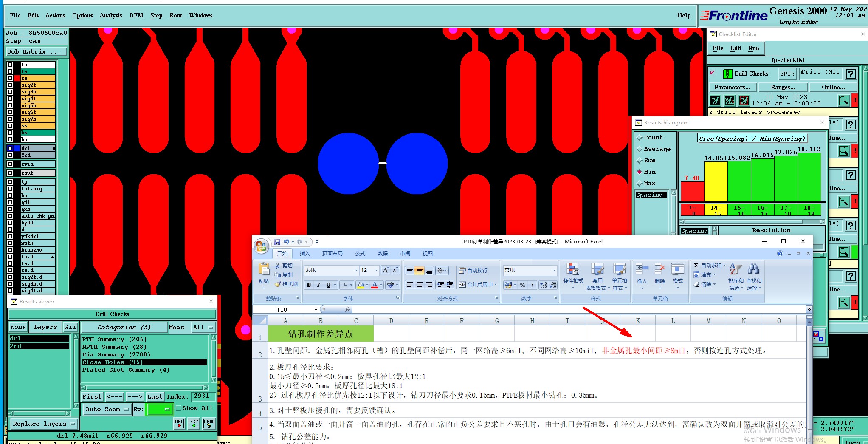This screenshot has width=868, height=444.
Task: Click the AutoSum sigma icon
Action: click(x=696, y=265)
